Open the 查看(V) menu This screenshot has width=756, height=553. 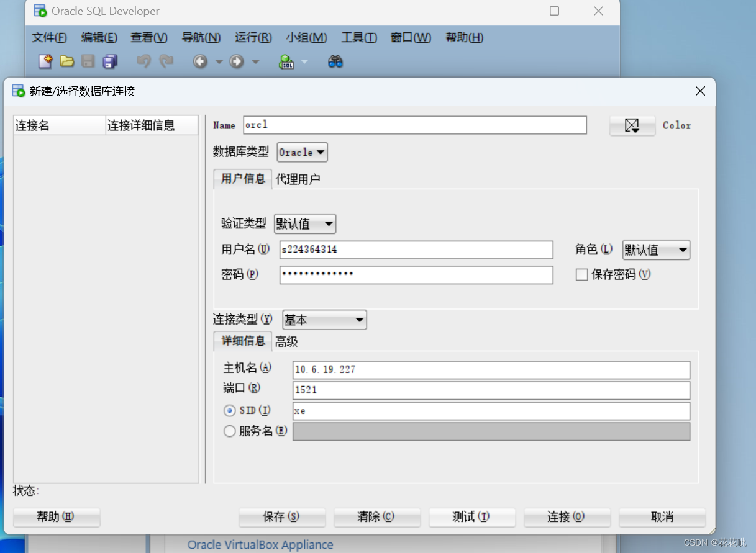(149, 37)
